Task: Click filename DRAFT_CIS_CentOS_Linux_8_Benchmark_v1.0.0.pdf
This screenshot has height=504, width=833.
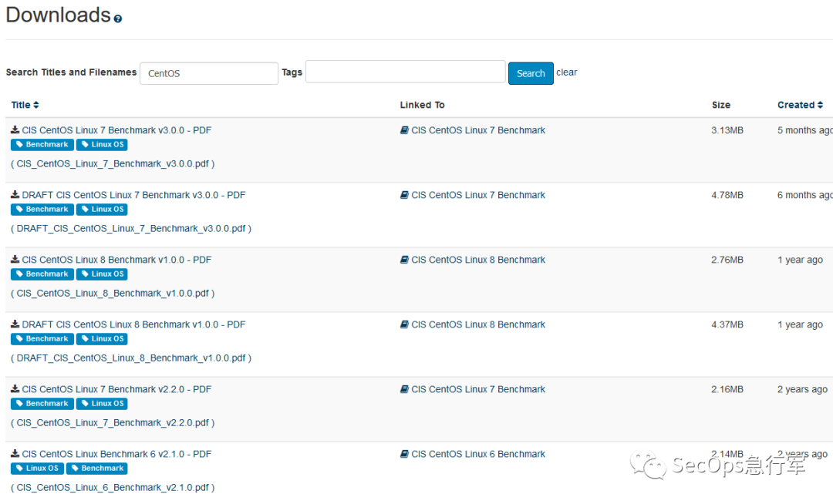Action: [131, 358]
